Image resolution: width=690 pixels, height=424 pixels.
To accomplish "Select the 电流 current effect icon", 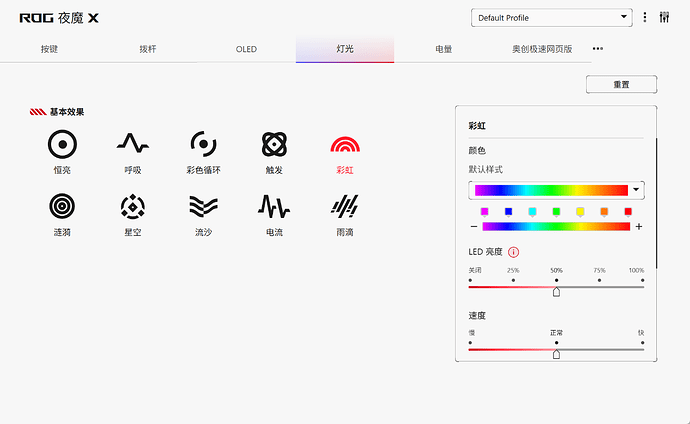I will 275,206.
